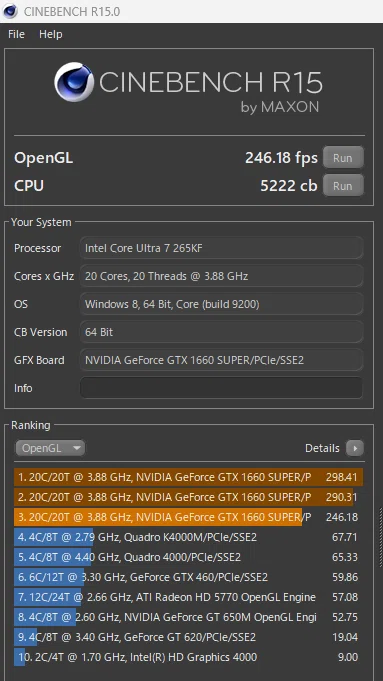383x681 pixels.
Task: Open the Help menu
Action: click(x=51, y=34)
